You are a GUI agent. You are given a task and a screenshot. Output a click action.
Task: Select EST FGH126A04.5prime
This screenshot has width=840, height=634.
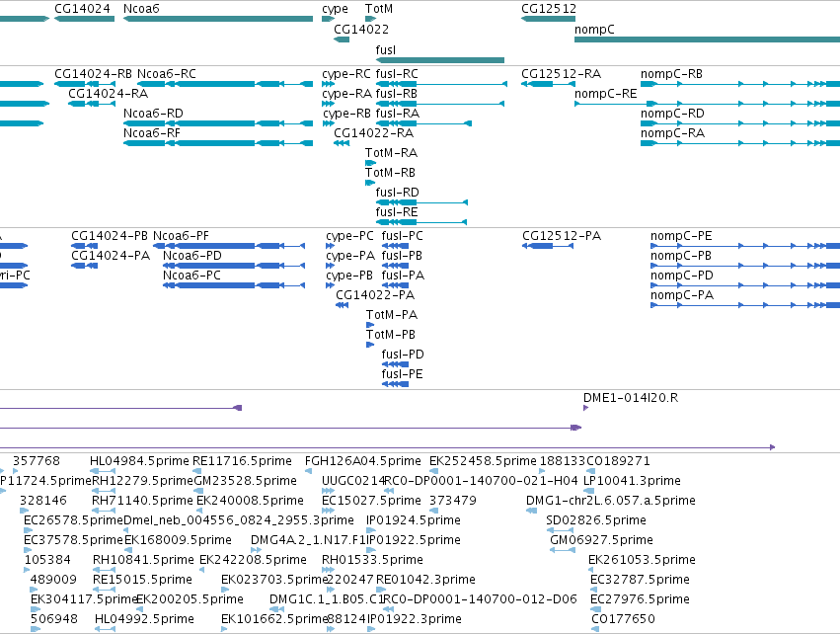[309, 471]
